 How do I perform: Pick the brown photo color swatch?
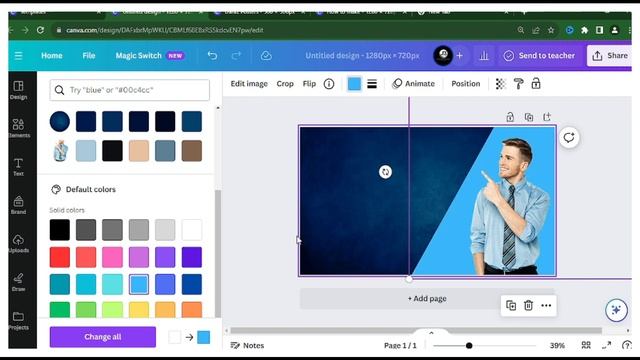pyautogui.click(x=191, y=151)
